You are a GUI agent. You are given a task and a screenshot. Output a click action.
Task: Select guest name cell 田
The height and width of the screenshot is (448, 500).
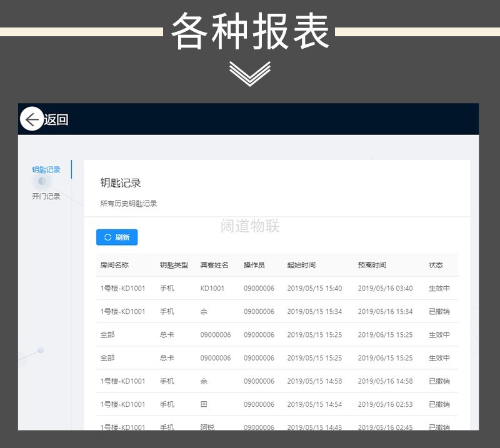pyautogui.click(x=204, y=404)
